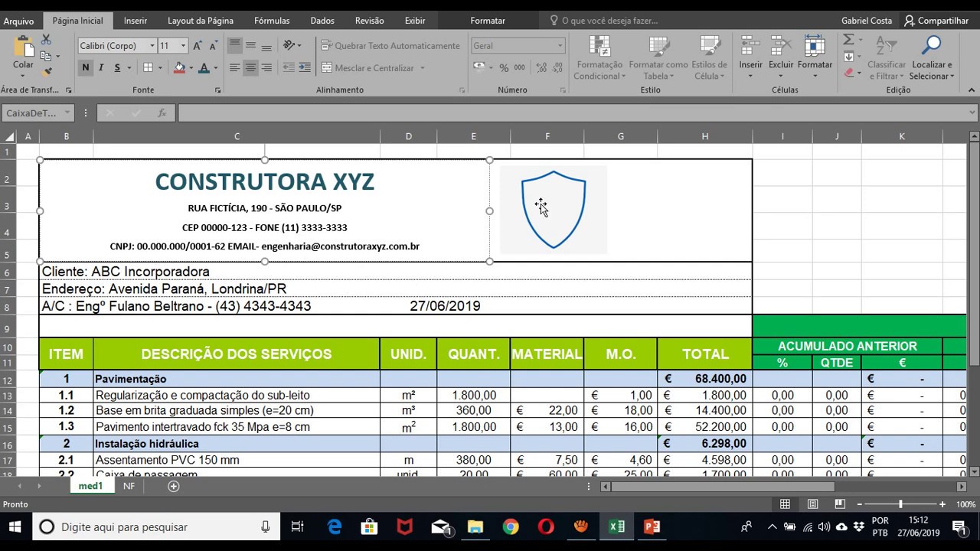980x551 pixels.
Task: Open the Arquivo menu
Action: [x=18, y=21]
